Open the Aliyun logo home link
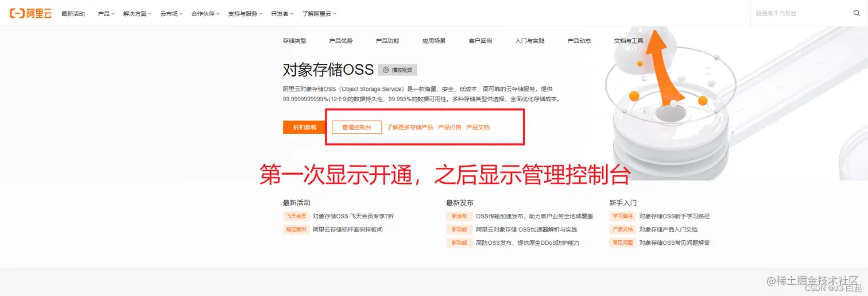 (30, 13)
